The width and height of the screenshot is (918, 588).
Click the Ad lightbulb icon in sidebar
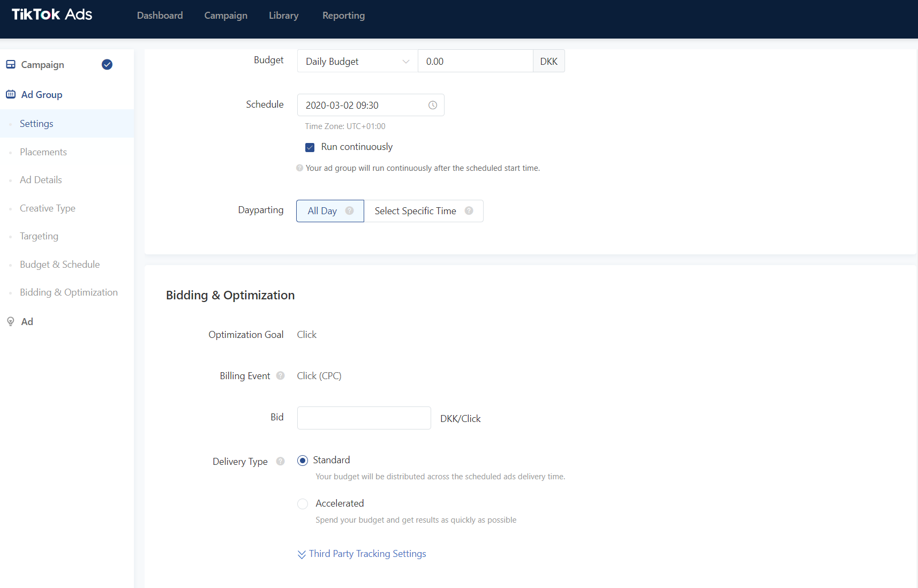(x=11, y=321)
